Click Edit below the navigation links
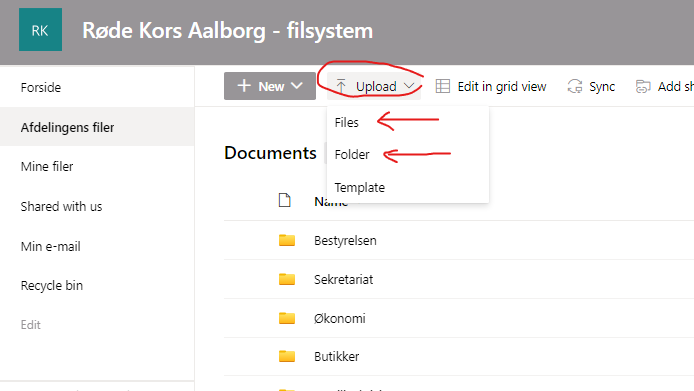This screenshot has height=391, width=694. (31, 325)
